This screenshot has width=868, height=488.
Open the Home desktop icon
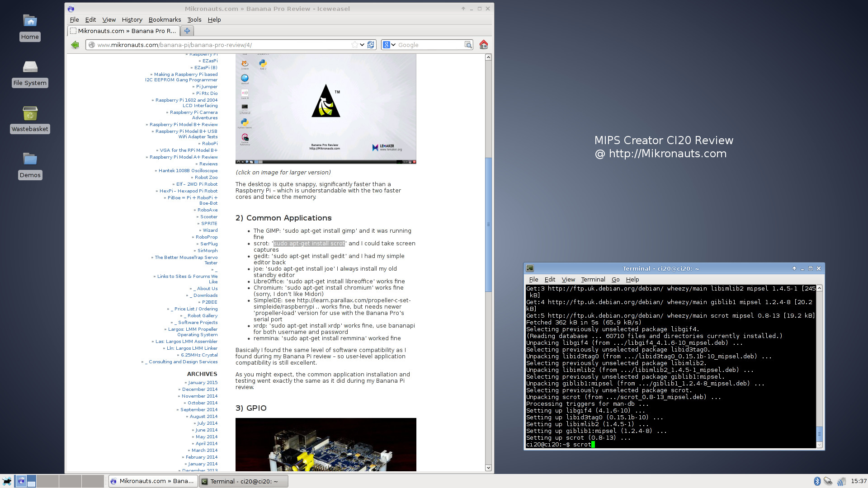tap(30, 27)
